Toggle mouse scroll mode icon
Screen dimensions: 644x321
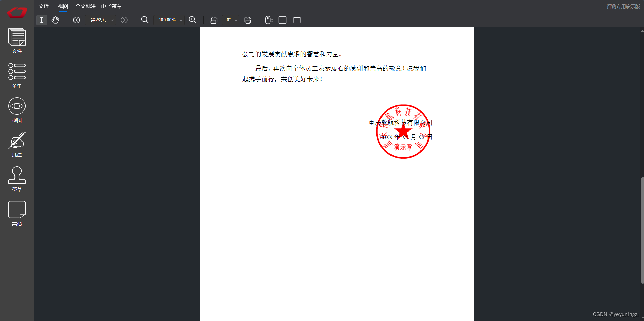(269, 20)
